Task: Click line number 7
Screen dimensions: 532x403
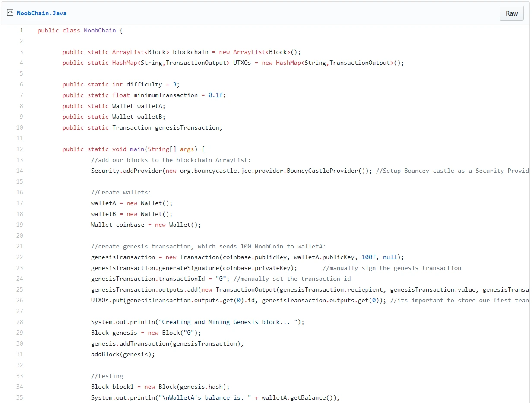Action: coord(21,95)
